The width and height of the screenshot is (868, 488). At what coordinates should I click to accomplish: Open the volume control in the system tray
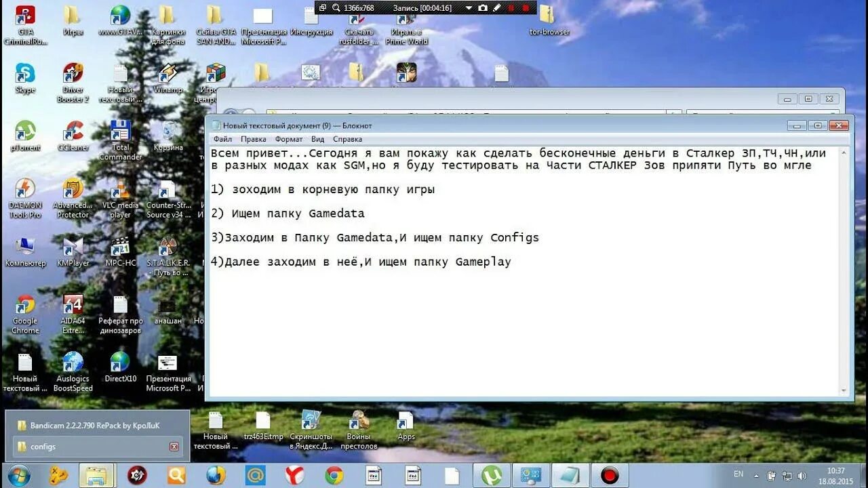point(802,476)
